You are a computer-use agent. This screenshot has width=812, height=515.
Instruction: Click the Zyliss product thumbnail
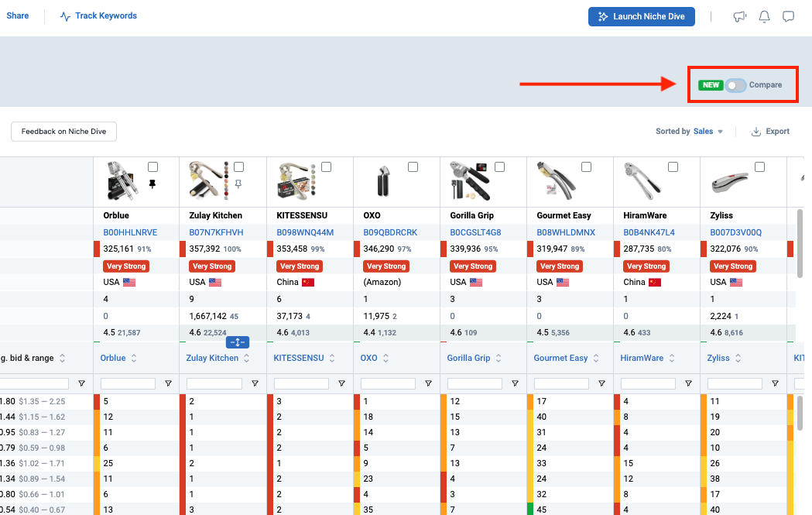[x=730, y=182]
